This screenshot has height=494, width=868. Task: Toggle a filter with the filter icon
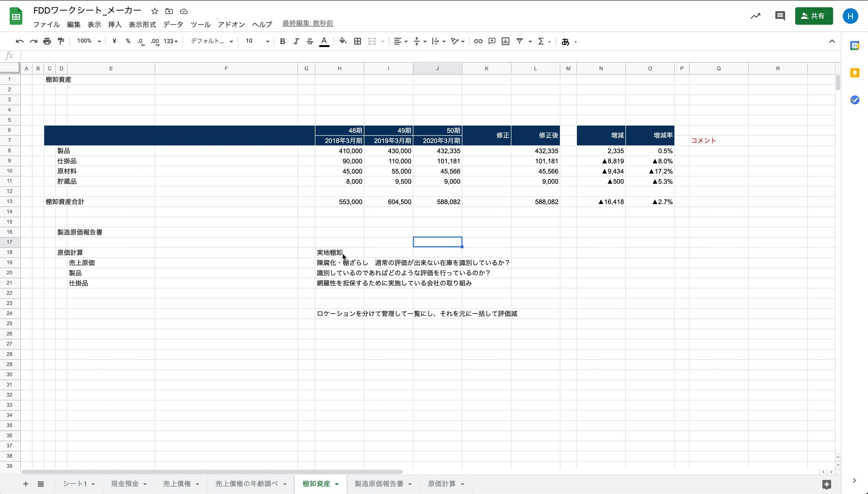tap(519, 41)
